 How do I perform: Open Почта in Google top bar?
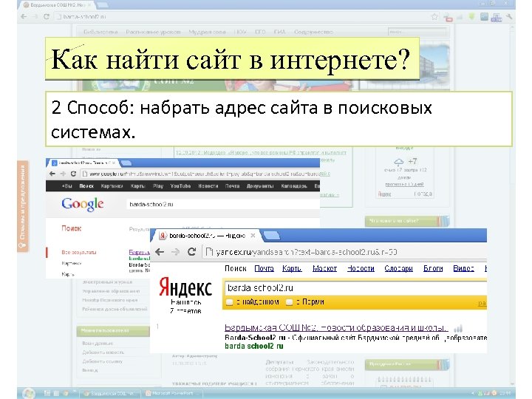point(233,186)
